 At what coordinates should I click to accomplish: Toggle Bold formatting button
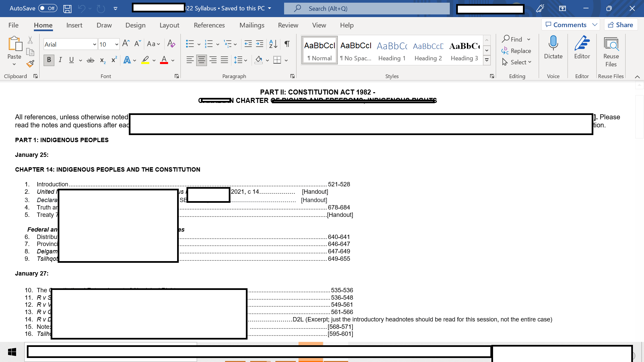pos(49,60)
